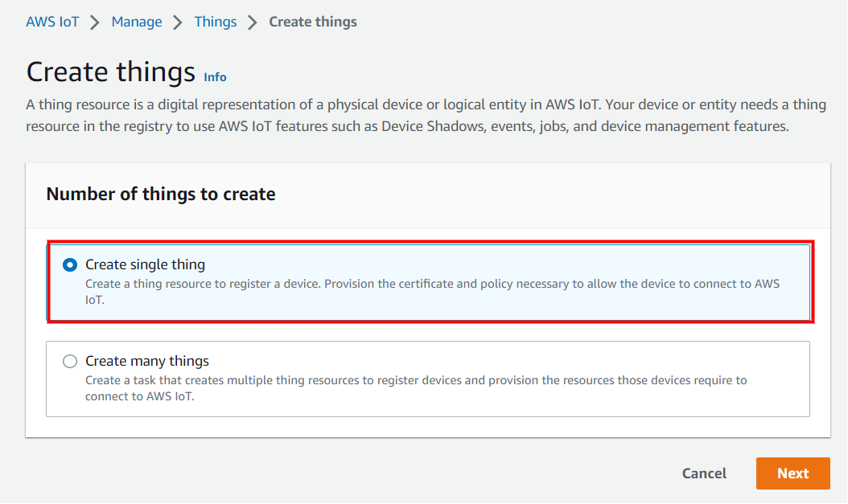Click the Next button
The height and width of the screenshot is (504, 848).
point(792,473)
